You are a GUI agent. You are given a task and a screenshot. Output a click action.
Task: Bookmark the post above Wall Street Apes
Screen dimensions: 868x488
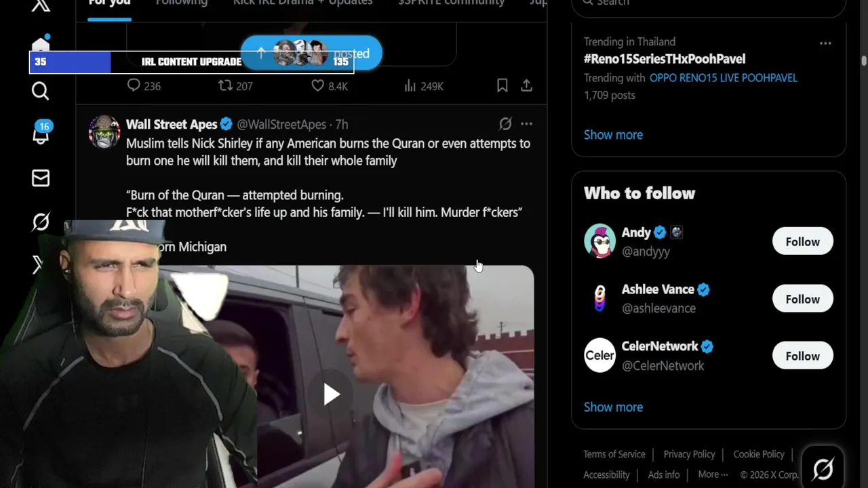502,86
